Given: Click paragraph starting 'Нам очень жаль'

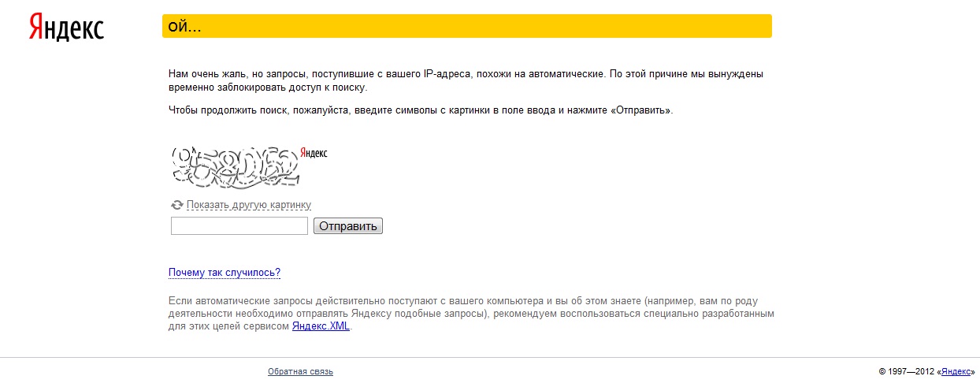Looking at the screenshot, I should (x=466, y=80).
